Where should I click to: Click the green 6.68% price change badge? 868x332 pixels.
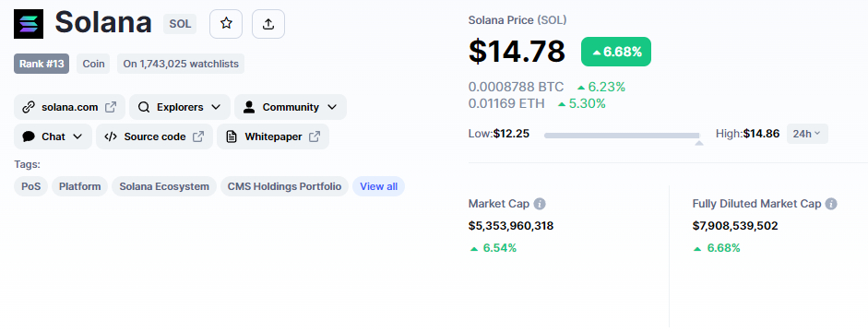point(616,52)
